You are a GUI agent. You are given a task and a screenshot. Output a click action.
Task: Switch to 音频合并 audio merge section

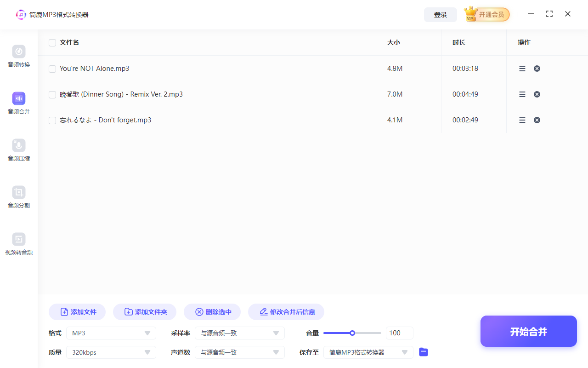point(19,103)
